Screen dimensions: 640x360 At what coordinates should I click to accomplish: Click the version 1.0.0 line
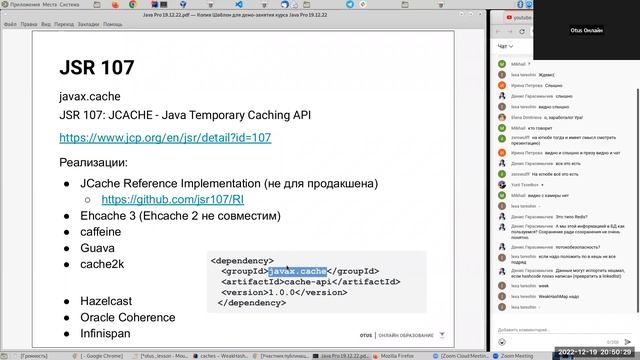point(284,292)
